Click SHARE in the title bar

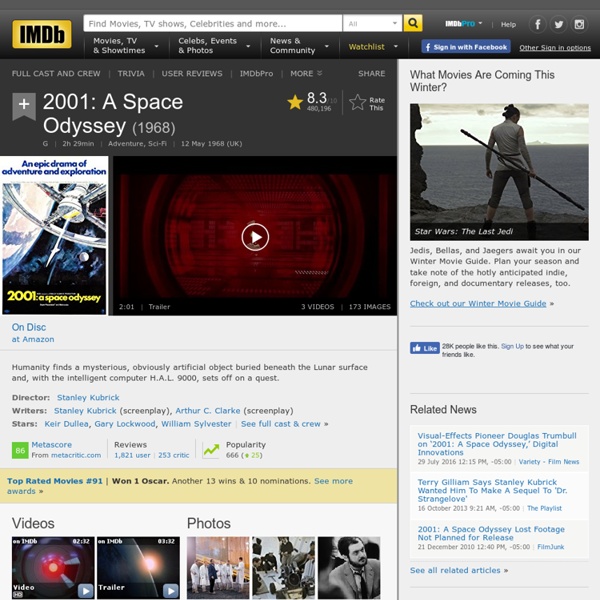(x=372, y=73)
